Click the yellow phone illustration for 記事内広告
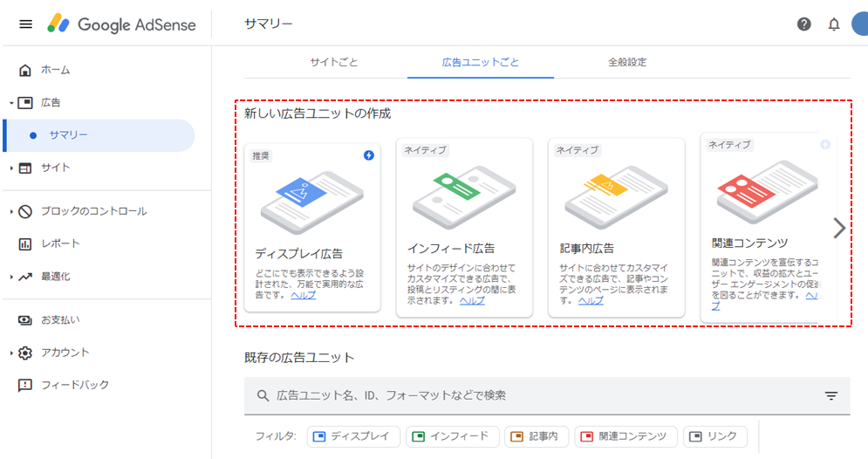Viewport: 868px width, 459px height. (x=616, y=198)
